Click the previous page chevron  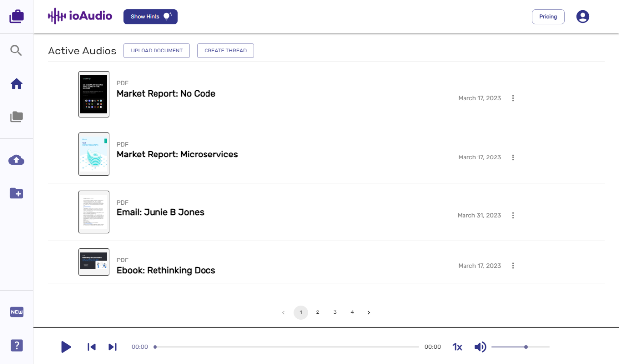[x=283, y=312]
